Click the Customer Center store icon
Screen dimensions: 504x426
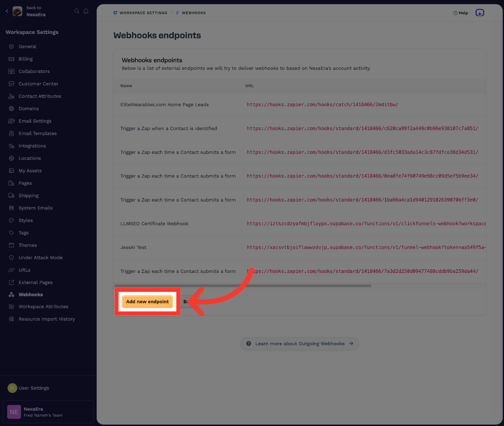click(11, 84)
